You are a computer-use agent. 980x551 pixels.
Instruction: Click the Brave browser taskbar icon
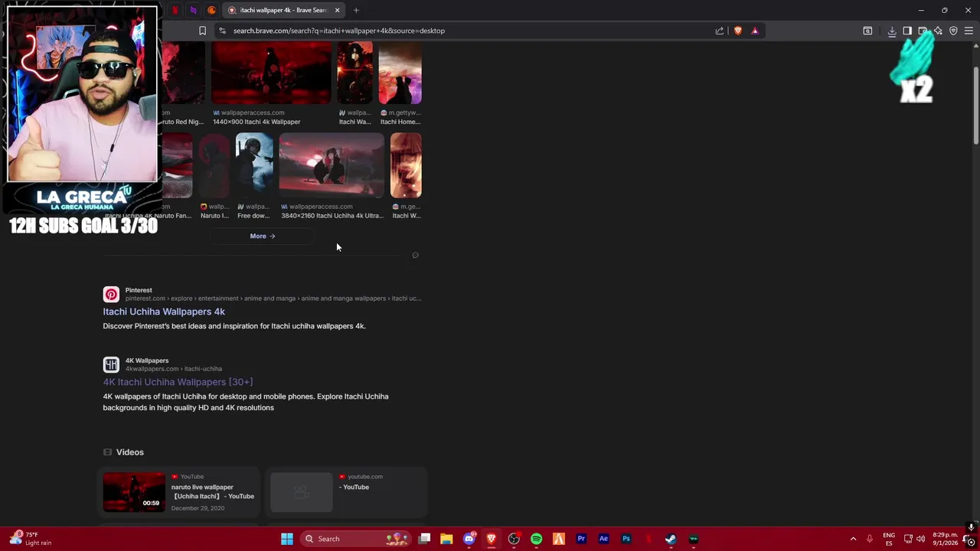tap(492, 539)
